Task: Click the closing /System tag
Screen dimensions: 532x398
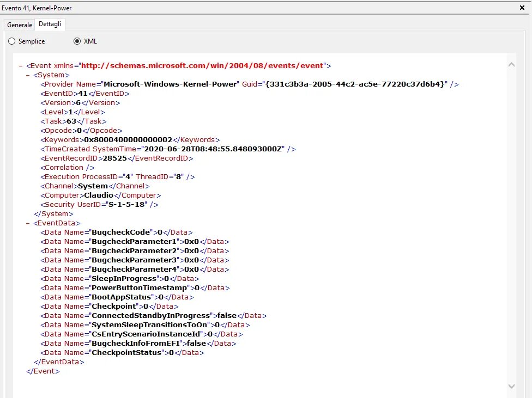Action: pos(53,214)
